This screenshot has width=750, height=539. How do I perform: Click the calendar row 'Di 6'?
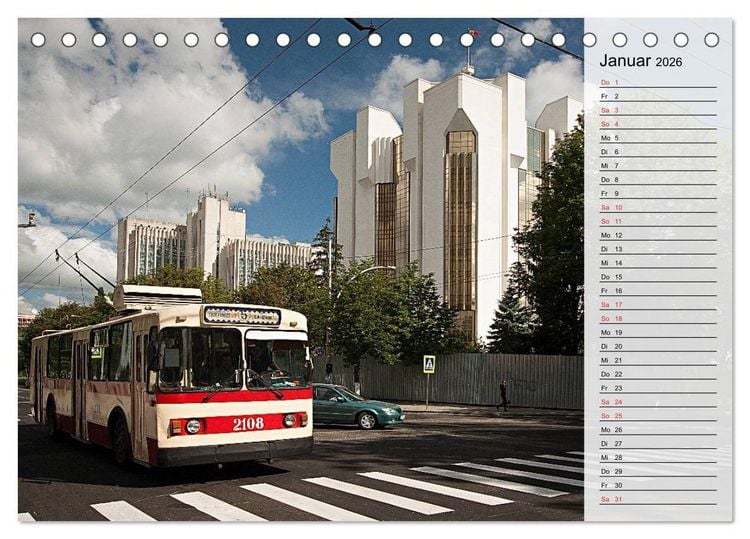658,152
